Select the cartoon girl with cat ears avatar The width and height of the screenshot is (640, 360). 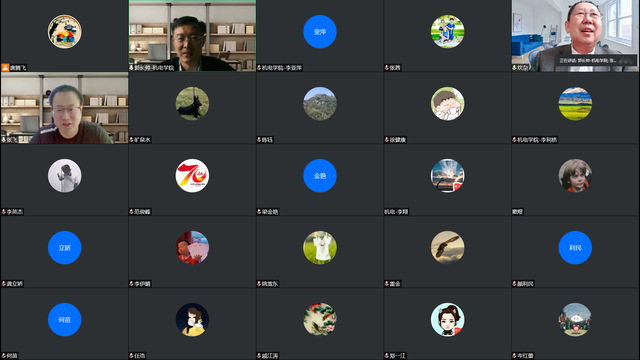(447, 320)
